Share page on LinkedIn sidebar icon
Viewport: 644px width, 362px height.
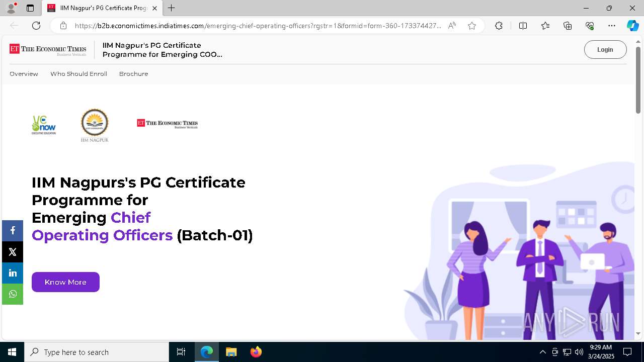[x=13, y=273]
